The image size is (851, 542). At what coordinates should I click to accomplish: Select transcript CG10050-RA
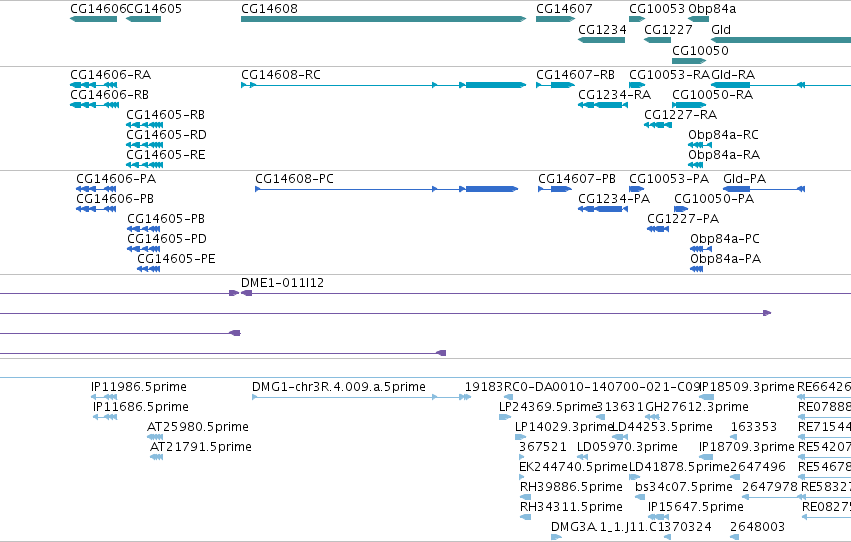689,105
